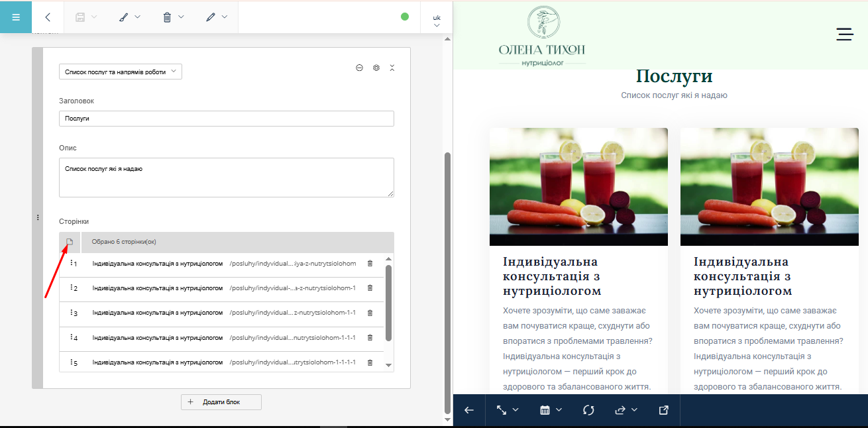
Task: Click the Заголовок input field with Послуги
Action: [x=226, y=118]
